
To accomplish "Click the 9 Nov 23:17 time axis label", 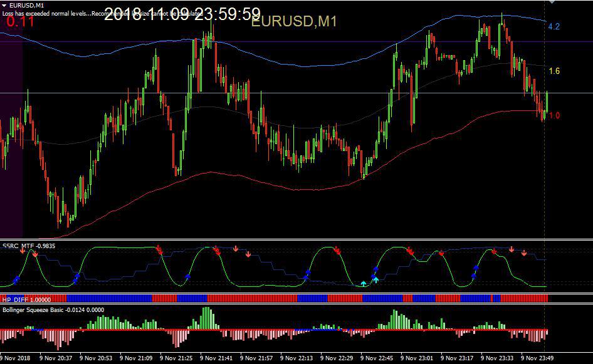I will click(456, 358).
